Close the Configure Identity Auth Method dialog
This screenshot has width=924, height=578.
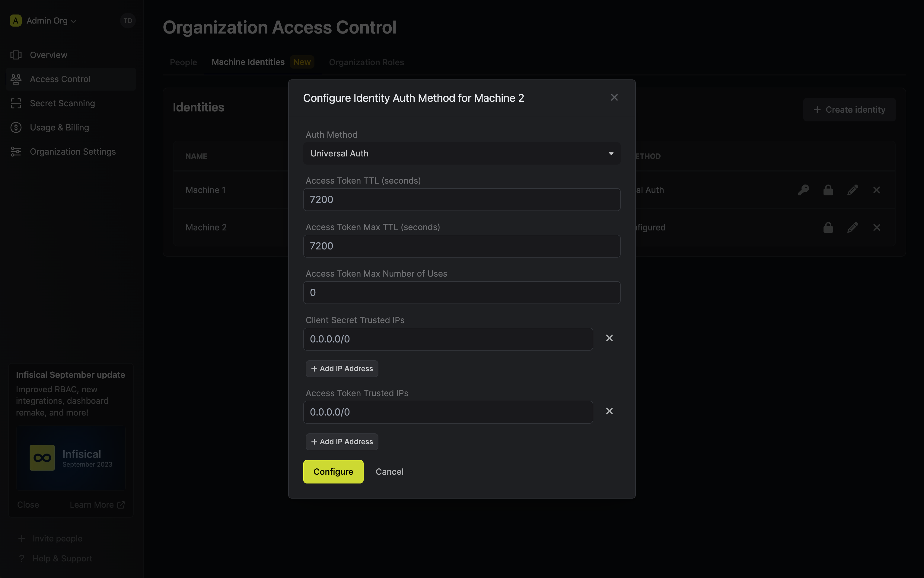coord(614,98)
